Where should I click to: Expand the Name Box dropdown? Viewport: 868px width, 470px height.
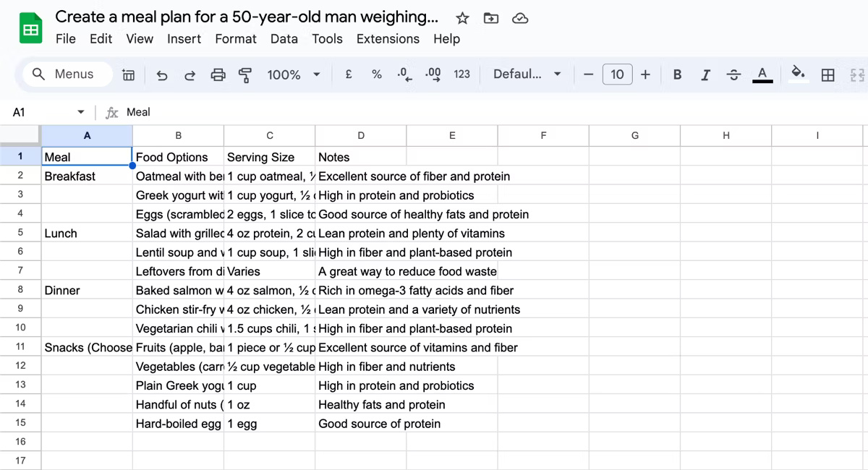click(81, 112)
